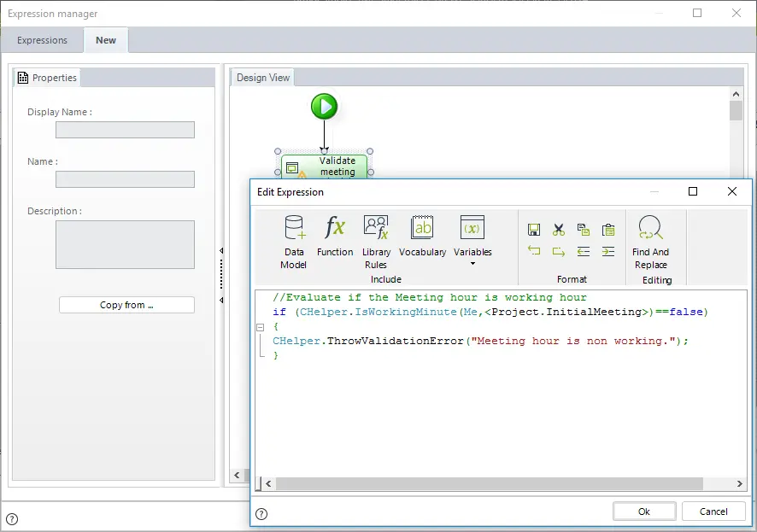
Task: Click the Copy icon in Format group
Action: pyautogui.click(x=584, y=230)
